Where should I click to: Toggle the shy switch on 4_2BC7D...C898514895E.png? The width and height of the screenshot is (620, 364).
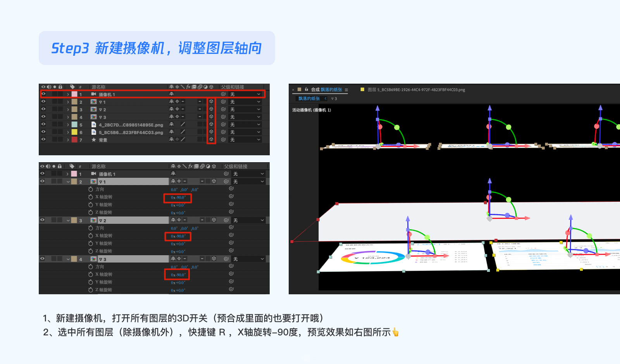pos(172,124)
